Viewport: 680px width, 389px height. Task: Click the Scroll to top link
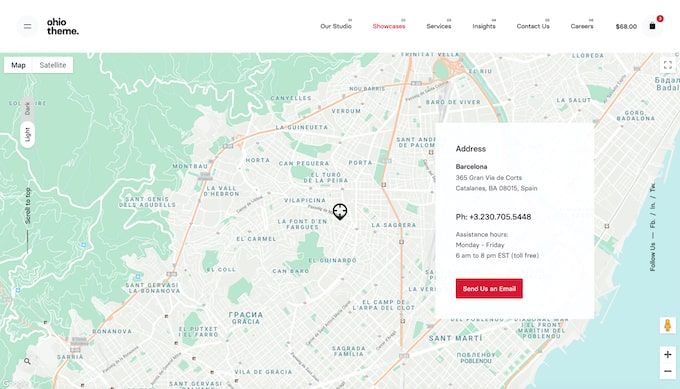[28, 206]
